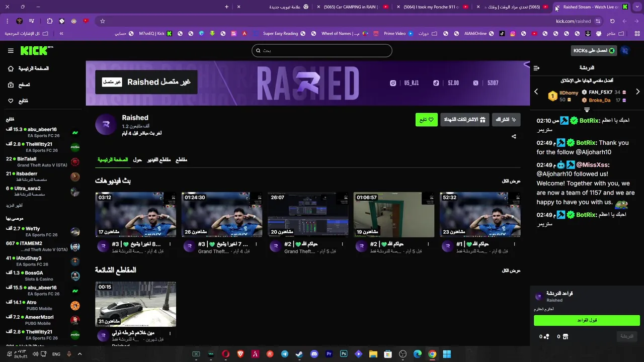
Task: Collapse the chat panel using arrow-lines icon
Action: point(536,68)
